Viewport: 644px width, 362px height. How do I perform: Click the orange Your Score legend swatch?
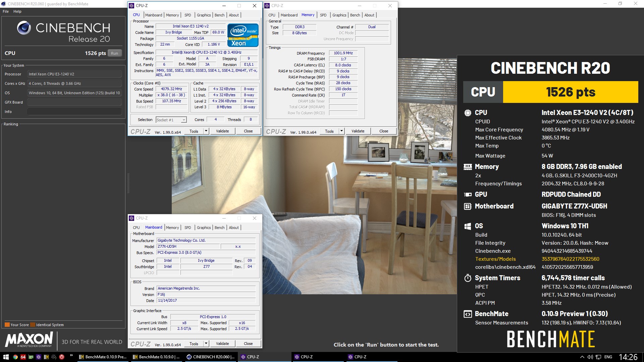(7, 324)
